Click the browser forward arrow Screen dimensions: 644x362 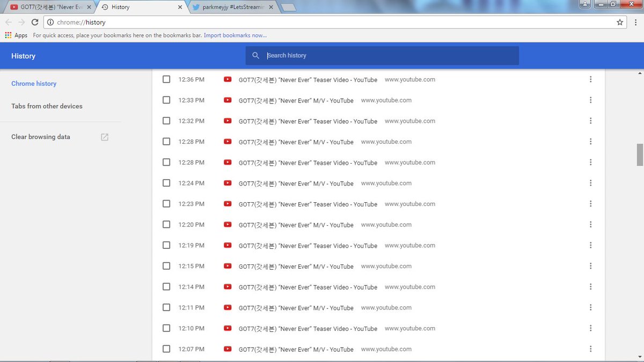coord(21,22)
